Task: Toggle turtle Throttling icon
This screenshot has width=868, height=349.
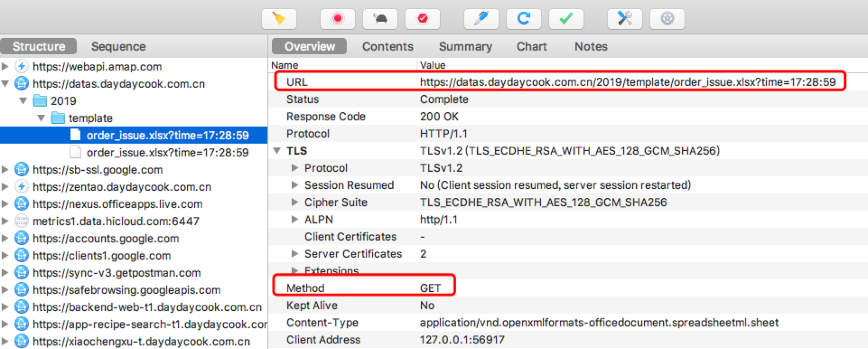Action: (380, 19)
